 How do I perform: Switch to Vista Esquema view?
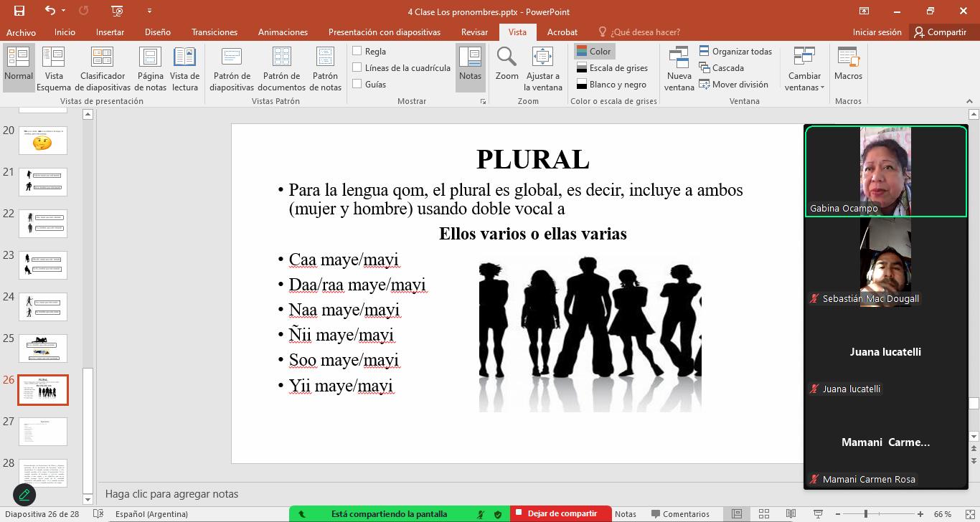point(54,68)
